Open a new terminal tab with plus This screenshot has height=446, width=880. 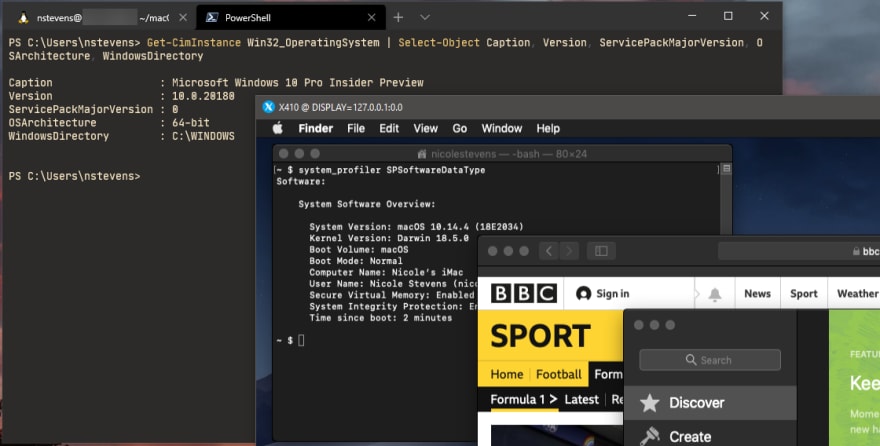coord(398,17)
